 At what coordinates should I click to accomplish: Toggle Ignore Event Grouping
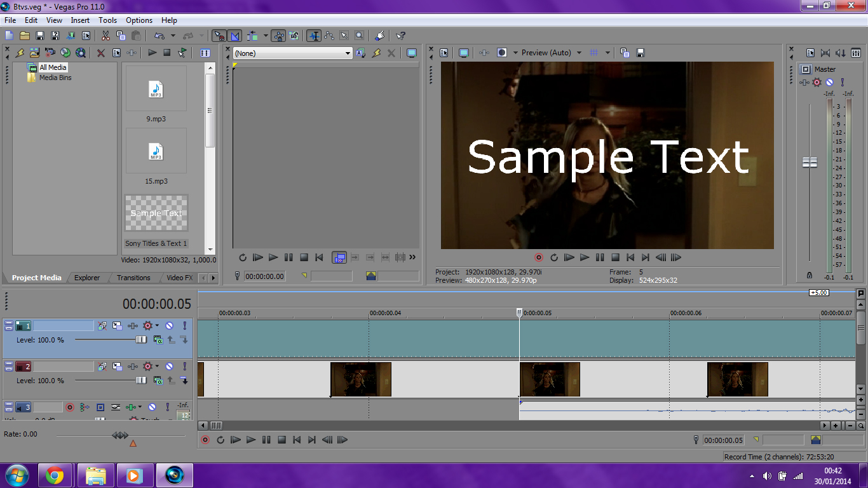click(x=294, y=36)
